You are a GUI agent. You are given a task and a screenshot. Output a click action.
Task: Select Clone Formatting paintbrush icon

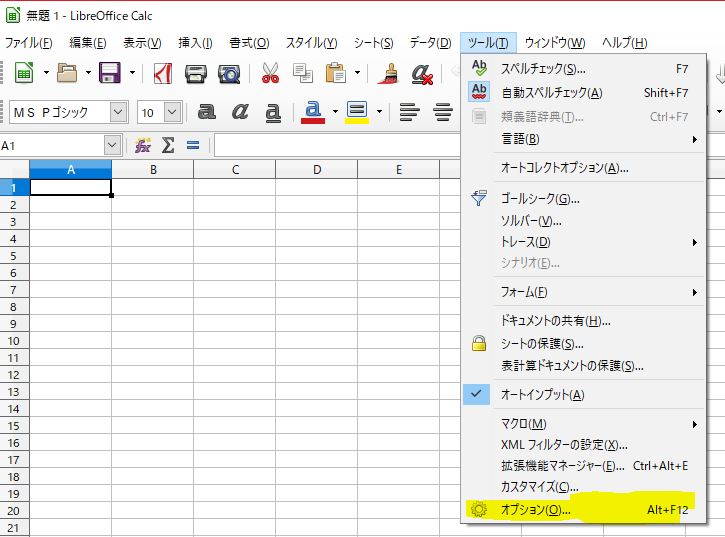pyautogui.click(x=389, y=74)
